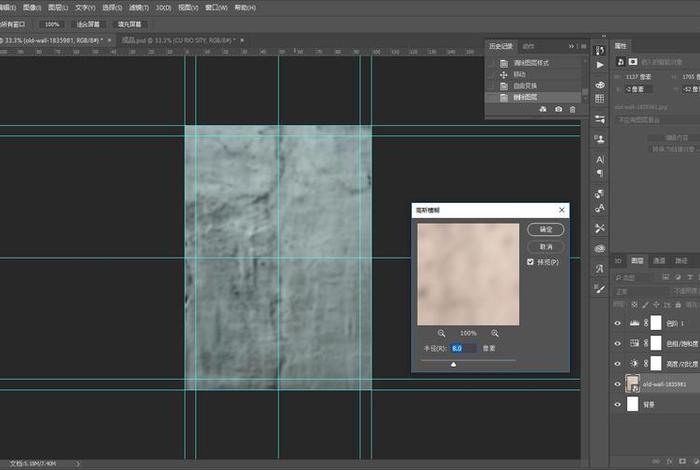Expand the History panel group double-arrow
Screen dimensions: 700x470
pos(571,46)
